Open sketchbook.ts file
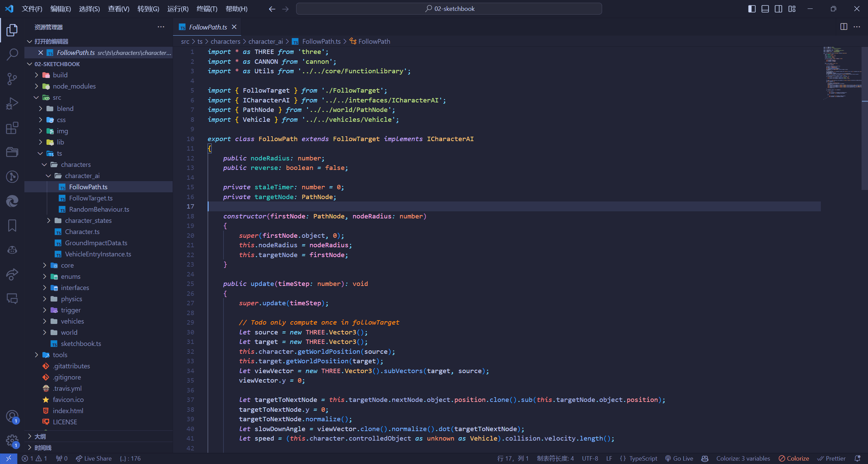This screenshot has width=868, height=464. click(x=81, y=344)
